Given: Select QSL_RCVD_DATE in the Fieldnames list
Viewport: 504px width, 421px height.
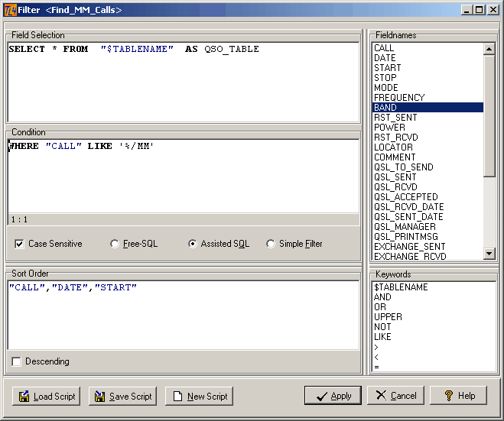Looking at the screenshot, I should [428, 207].
